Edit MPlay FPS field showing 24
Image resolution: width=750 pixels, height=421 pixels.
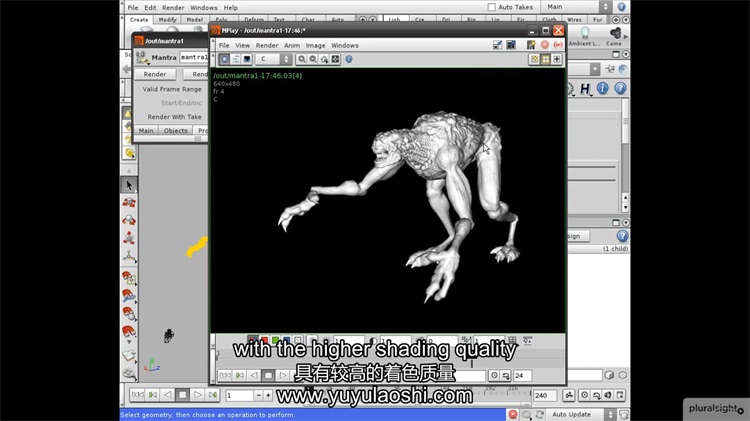[x=523, y=376]
